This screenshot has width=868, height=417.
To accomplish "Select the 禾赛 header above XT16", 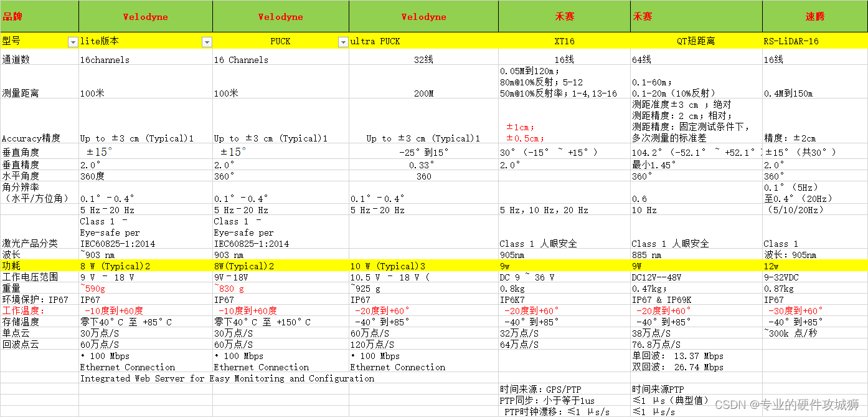I will (x=565, y=17).
